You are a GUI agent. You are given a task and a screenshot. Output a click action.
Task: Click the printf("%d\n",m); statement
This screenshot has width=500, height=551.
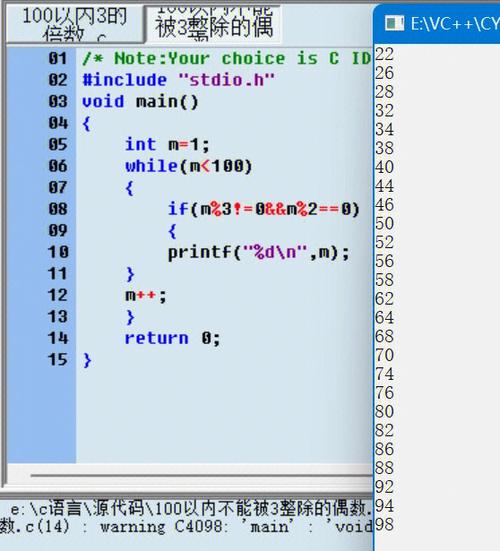(259, 253)
